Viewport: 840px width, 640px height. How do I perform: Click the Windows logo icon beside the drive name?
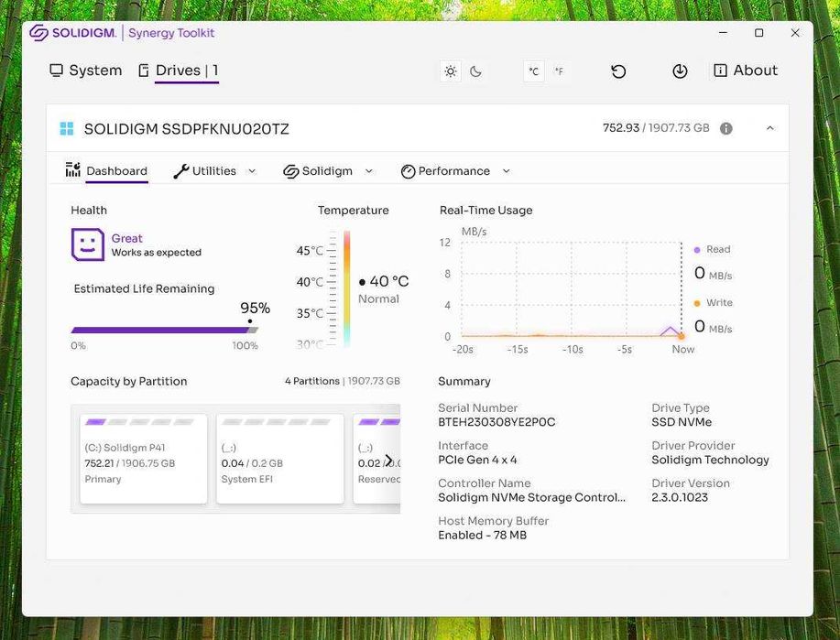(x=67, y=128)
